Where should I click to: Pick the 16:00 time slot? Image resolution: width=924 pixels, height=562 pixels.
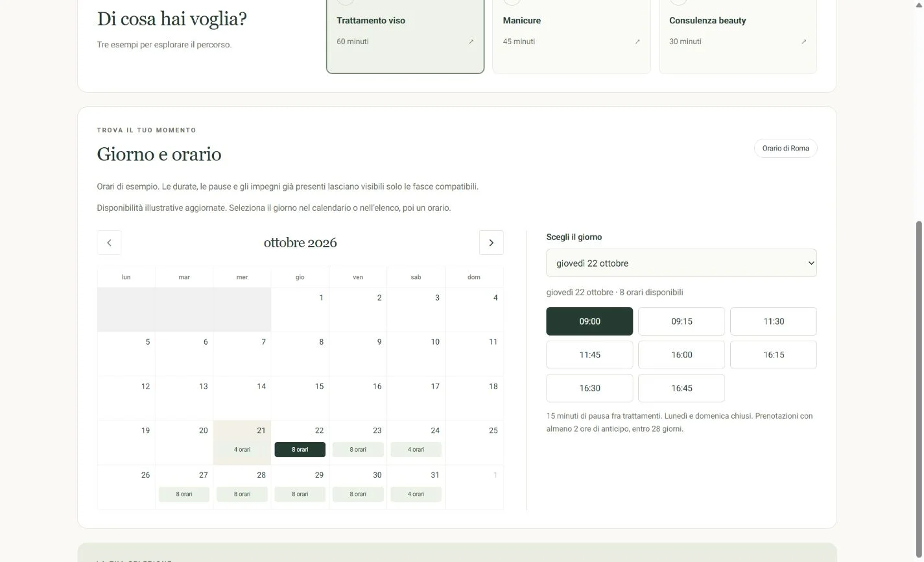point(681,354)
